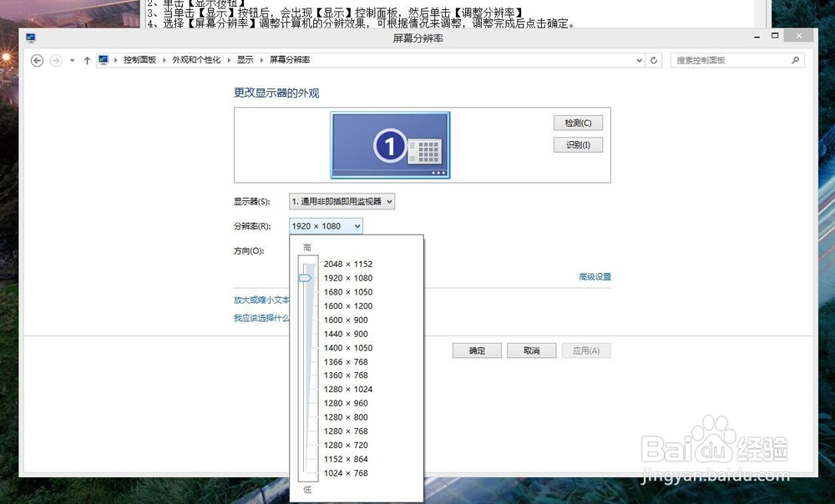Image resolution: width=835 pixels, height=504 pixels.
Task: Choose 1920 × 1080 in list
Action: click(x=347, y=278)
